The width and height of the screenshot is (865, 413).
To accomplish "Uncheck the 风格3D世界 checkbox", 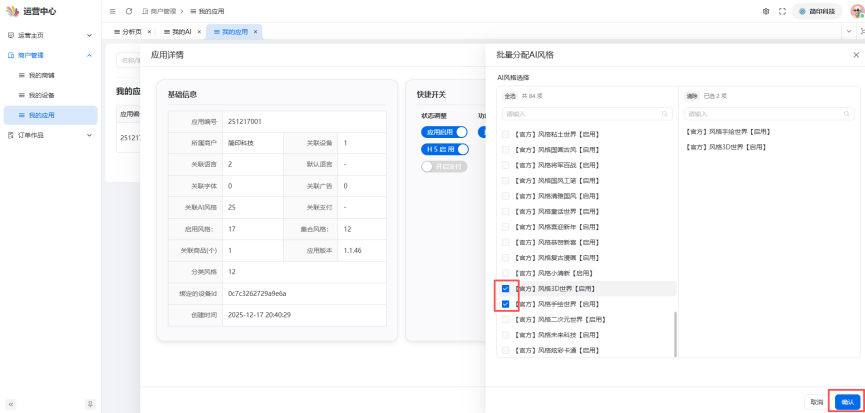I will click(x=506, y=289).
